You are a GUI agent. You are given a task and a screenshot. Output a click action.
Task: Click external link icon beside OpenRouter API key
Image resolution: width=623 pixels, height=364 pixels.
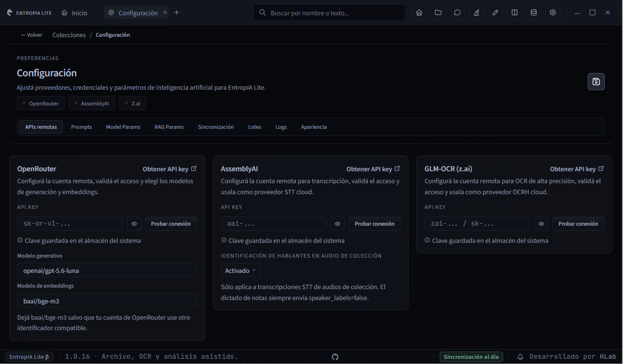(194, 169)
